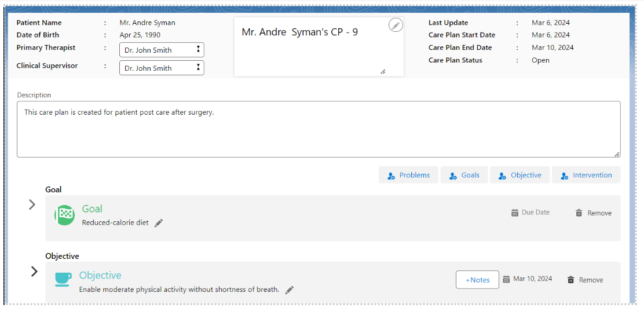Click the trash icon in Goal row
644x311 pixels.
tap(579, 213)
